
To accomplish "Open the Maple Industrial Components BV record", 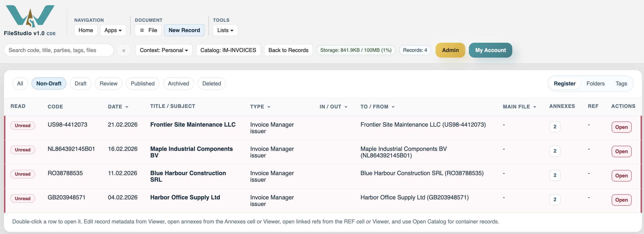I will (x=622, y=151).
